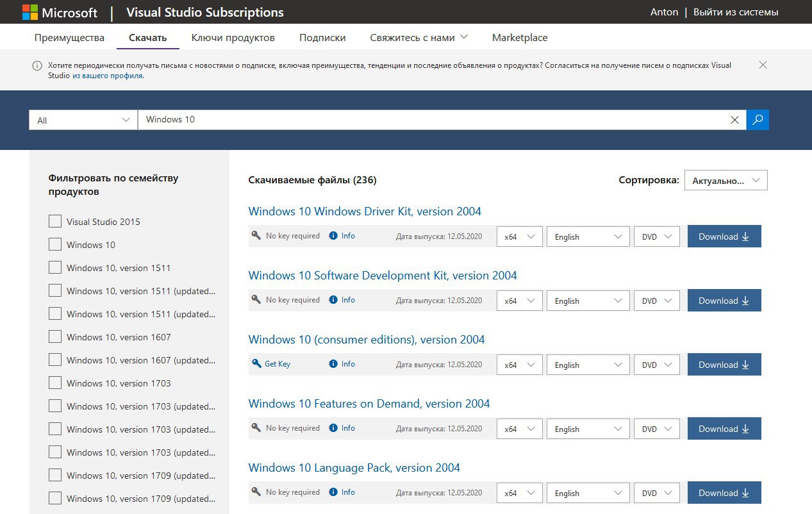
Task: Select the Скачать tab
Action: (x=147, y=37)
